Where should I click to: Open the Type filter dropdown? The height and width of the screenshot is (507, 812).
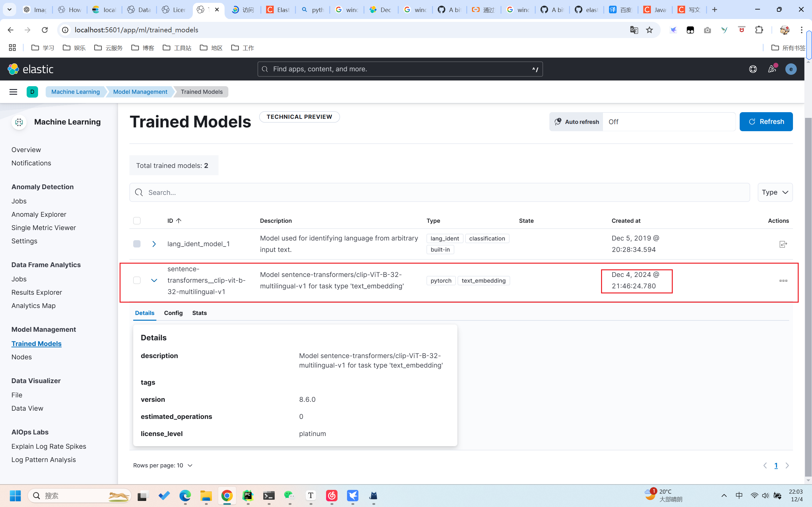click(775, 192)
